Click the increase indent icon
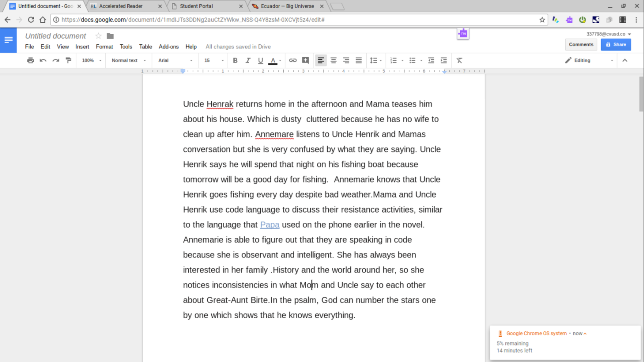 click(x=444, y=60)
